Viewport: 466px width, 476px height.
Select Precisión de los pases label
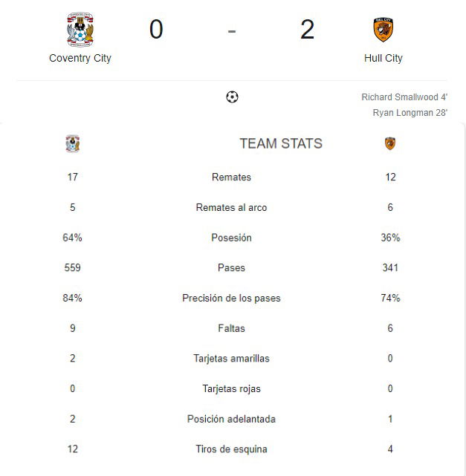[231, 298]
